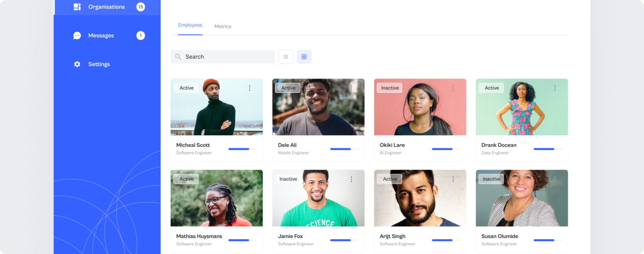Open options menu on Arijt Singh card

[x=453, y=179]
